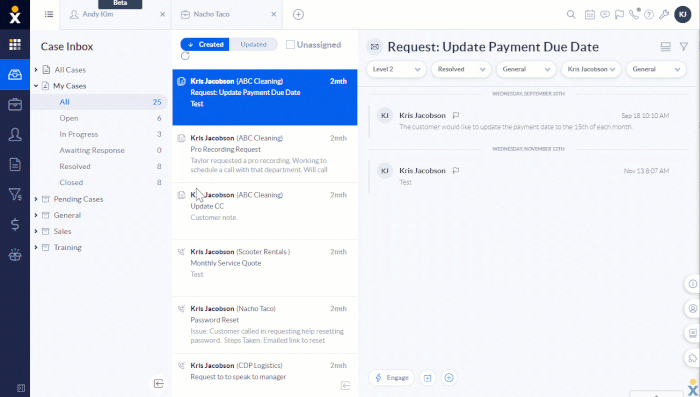This screenshot has width=700, height=397.
Task: Open the phone icon in top bar
Action: (634, 14)
